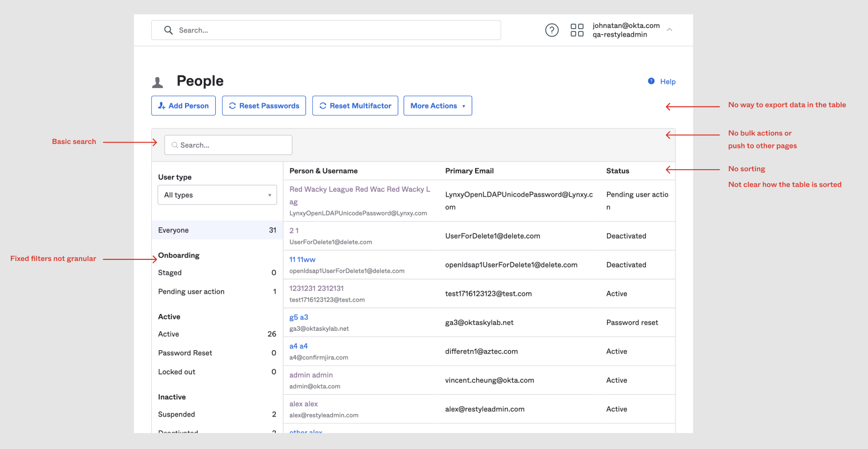The height and width of the screenshot is (449, 868).
Task: Click the Add Person button
Action: 183,106
